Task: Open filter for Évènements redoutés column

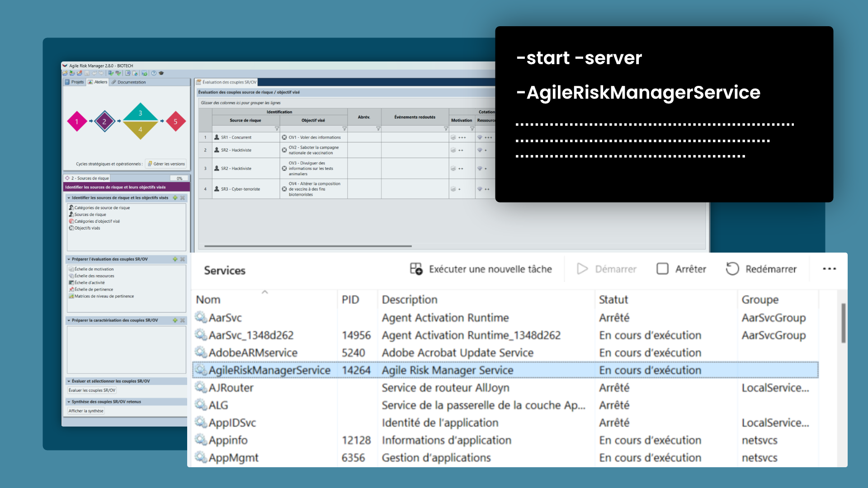Action: point(446,129)
